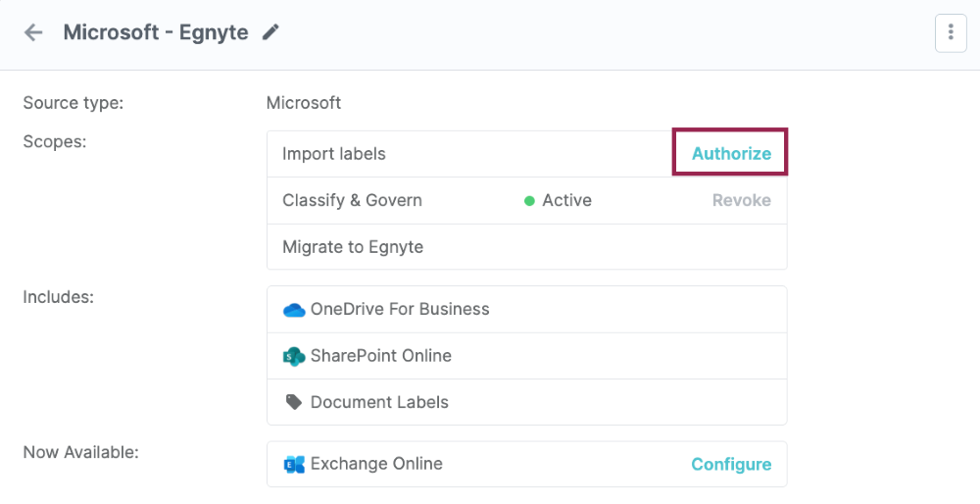Click the Scopes: label
This screenshot has height=504, width=980.
click(x=54, y=142)
